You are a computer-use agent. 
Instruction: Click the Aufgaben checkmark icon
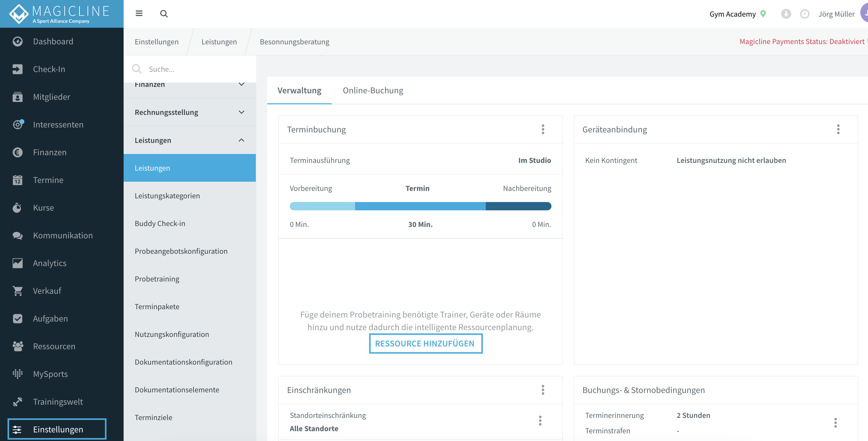18,318
